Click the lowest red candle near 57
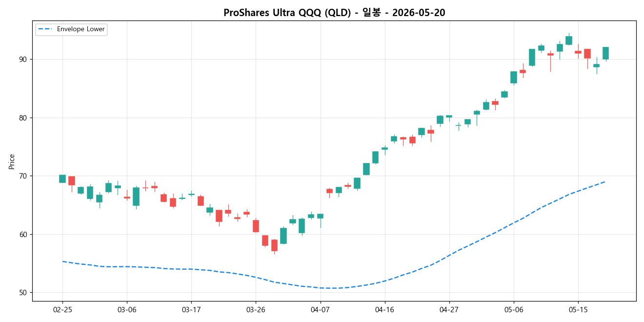Image resolution: width=644 pixels, height=322 pixels. [274, 245]
